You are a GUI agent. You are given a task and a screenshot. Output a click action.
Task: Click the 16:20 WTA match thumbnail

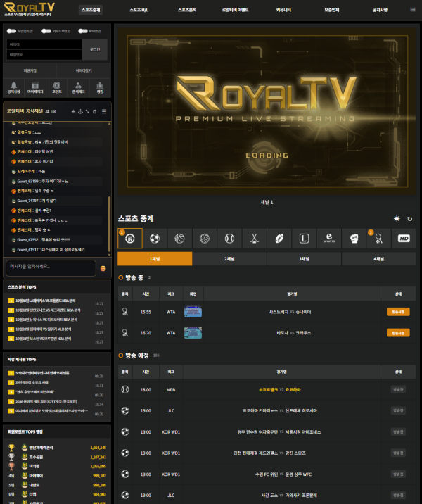[x=193, y=333]
